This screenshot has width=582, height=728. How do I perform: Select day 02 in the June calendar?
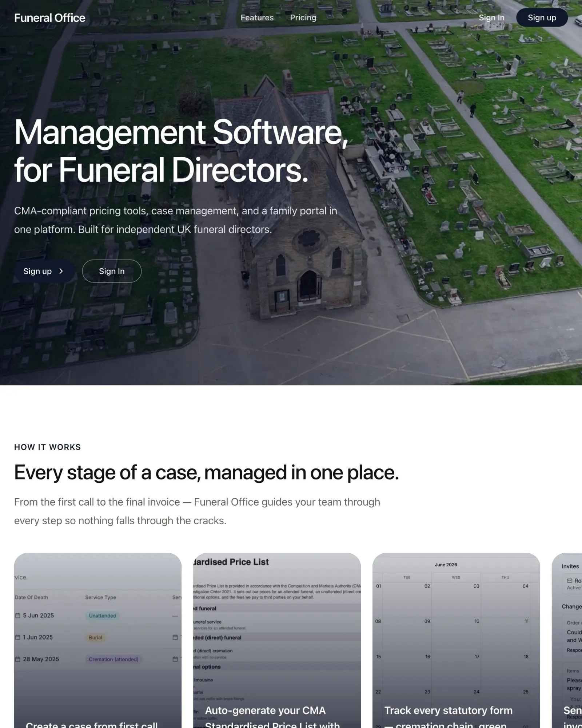(427, 586)
